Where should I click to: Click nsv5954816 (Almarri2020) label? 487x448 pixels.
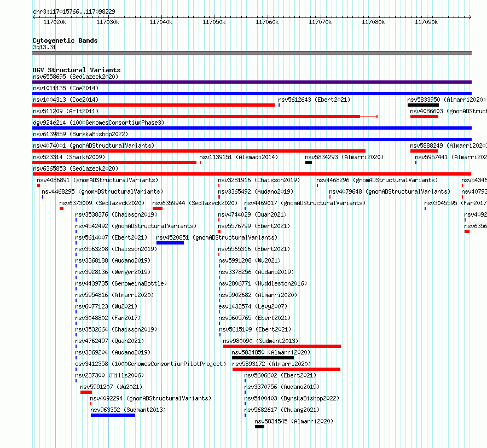click(114, 295)
